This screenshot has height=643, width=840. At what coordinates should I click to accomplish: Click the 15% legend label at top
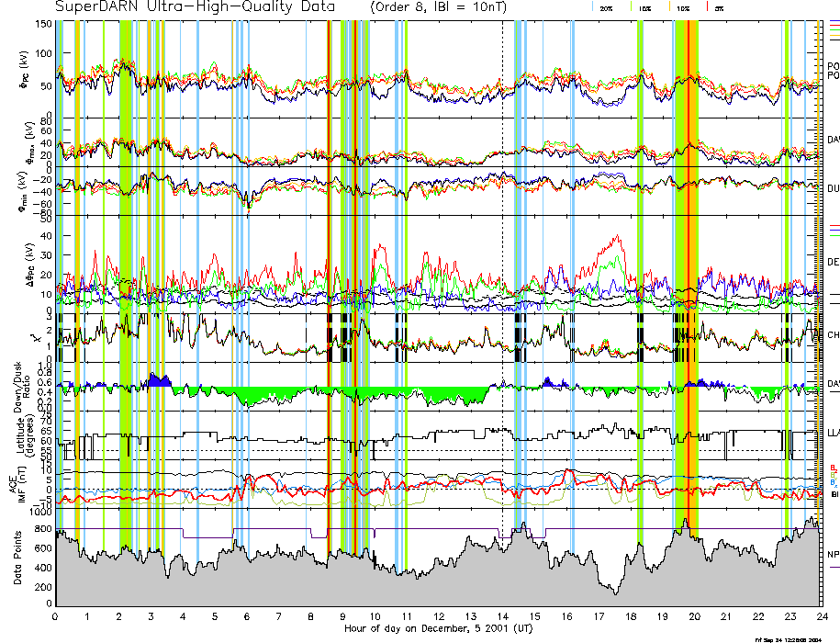[644, 7]
